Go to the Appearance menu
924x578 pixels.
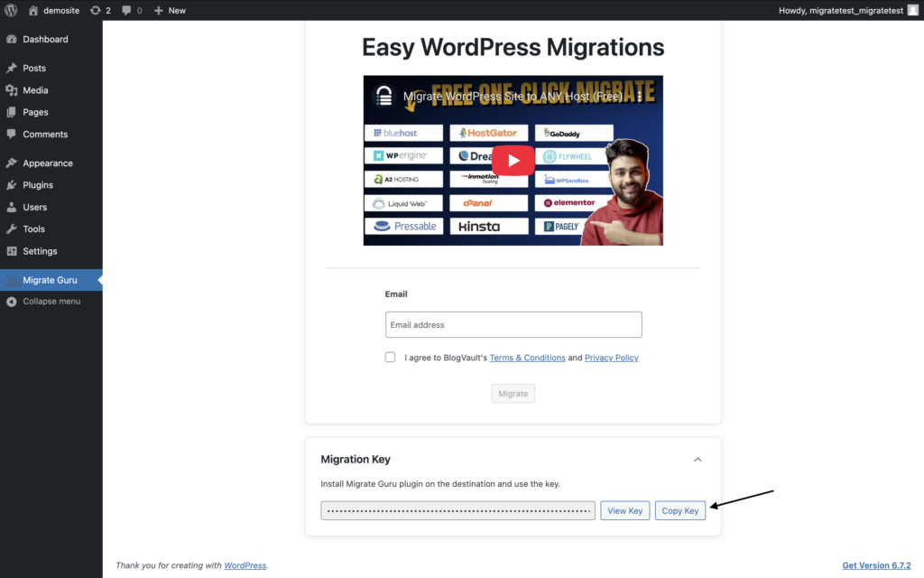[47, 163]
